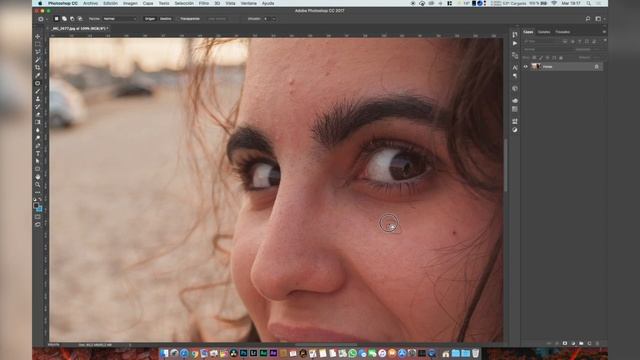This screenshot has height=360, width=640.
Task: Open the Ventana menu
Action: click(x=249, y=3)
